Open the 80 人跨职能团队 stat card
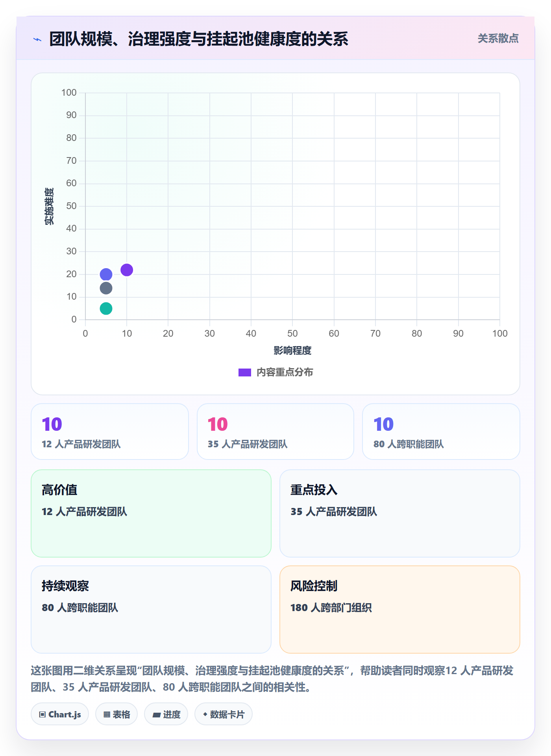 coord(441,432)
